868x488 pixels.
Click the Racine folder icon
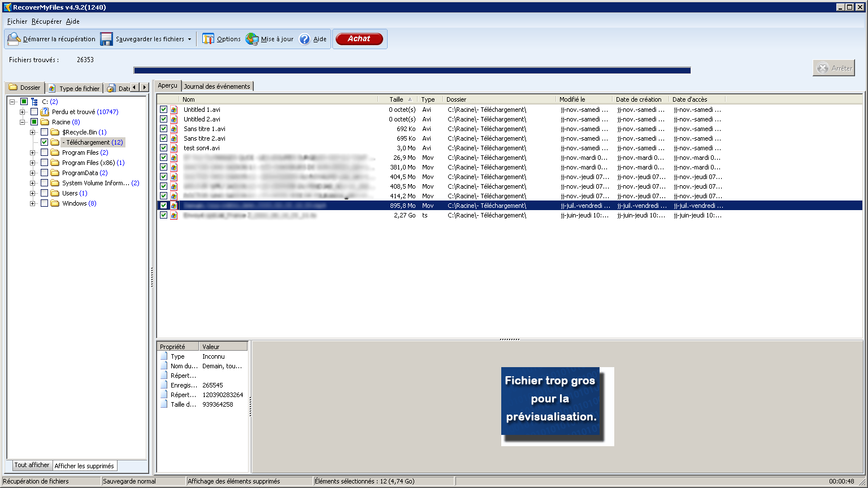coord(45,122)
